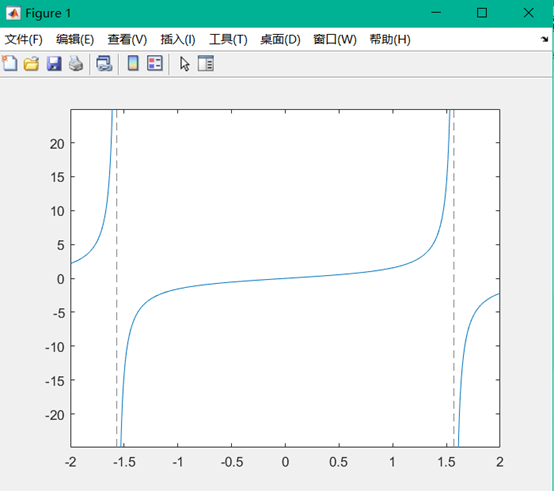
Task: Insert Legend using toolbar icon
Action: [155, 64]
